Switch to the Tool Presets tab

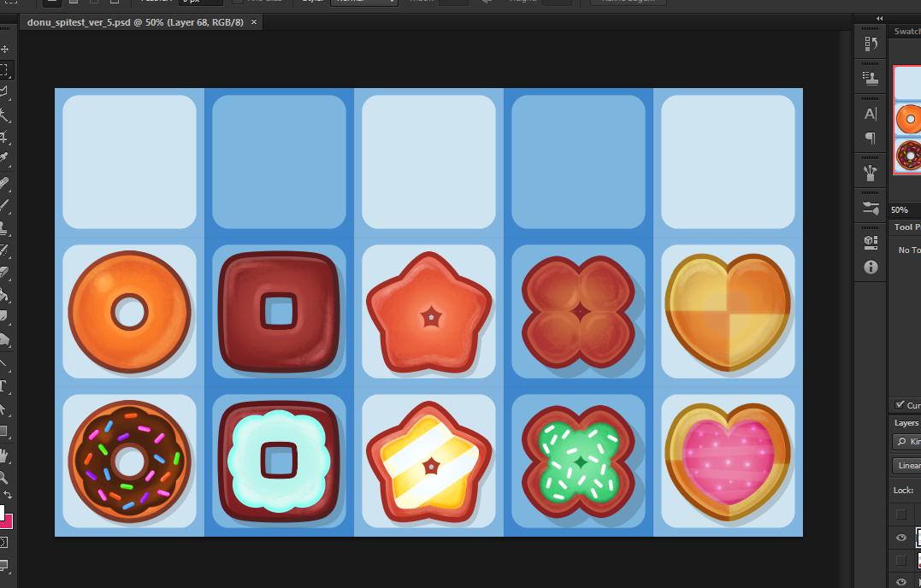pyautogui.click(x=907, y=227)
